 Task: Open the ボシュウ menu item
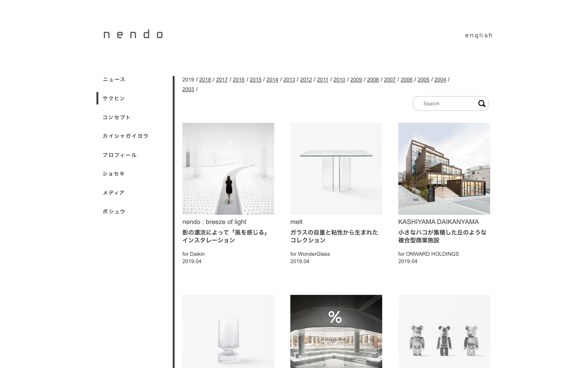[x=114, y=211]
